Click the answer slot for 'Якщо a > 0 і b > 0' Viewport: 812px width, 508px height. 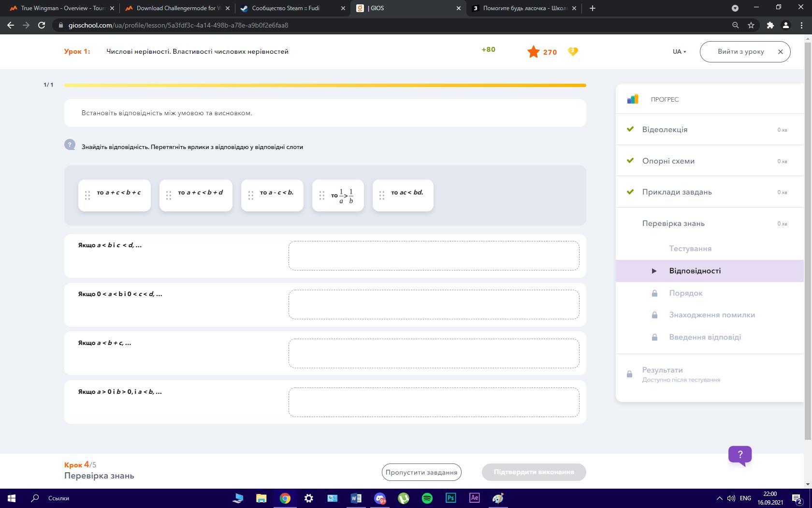point(434,402)
